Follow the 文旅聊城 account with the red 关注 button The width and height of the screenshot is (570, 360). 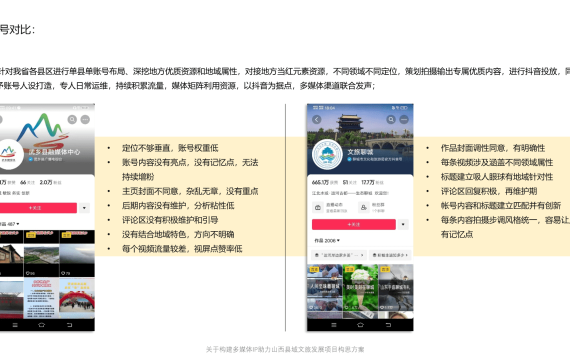[x=354, y=224]
